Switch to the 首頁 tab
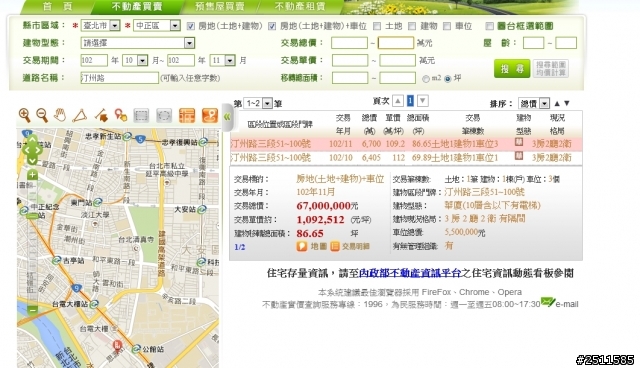This screenshot has height=368, width=640. tap(58, 7)
